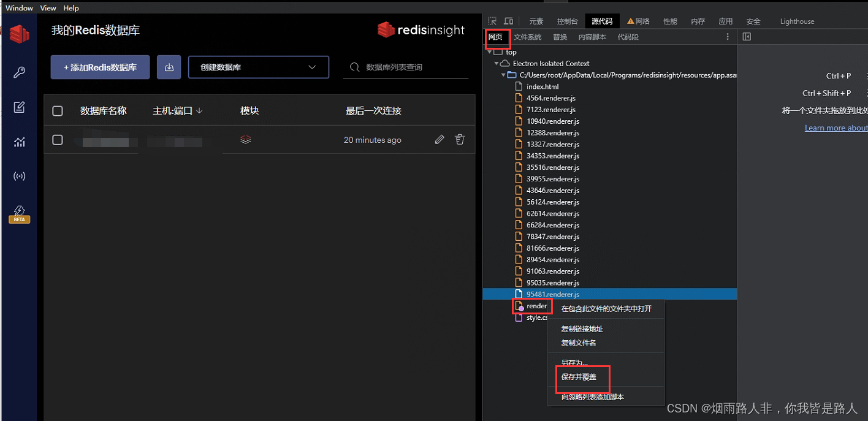Screen dimensions: 868x421
Task: Open the Help menu
Action: click(x=71, y=8)
